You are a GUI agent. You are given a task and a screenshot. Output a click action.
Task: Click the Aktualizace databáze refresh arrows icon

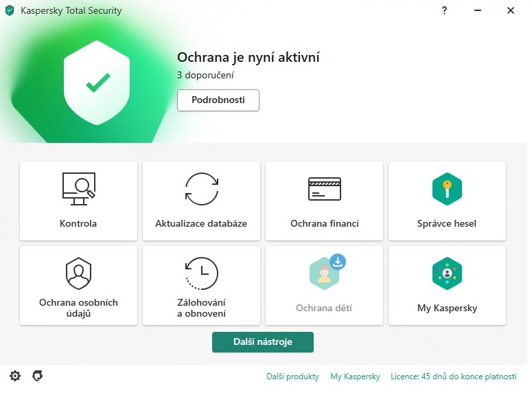pos(202,189)
